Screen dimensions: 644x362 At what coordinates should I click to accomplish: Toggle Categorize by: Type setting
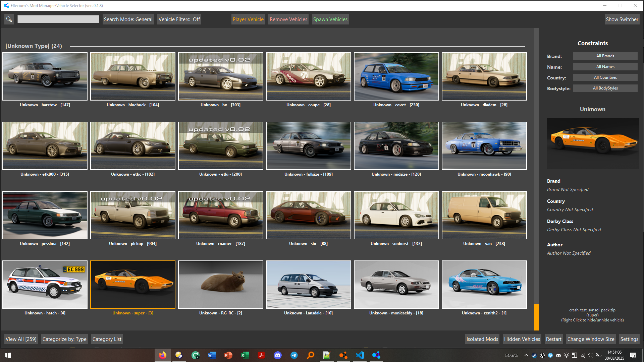[x=64, y=339]
